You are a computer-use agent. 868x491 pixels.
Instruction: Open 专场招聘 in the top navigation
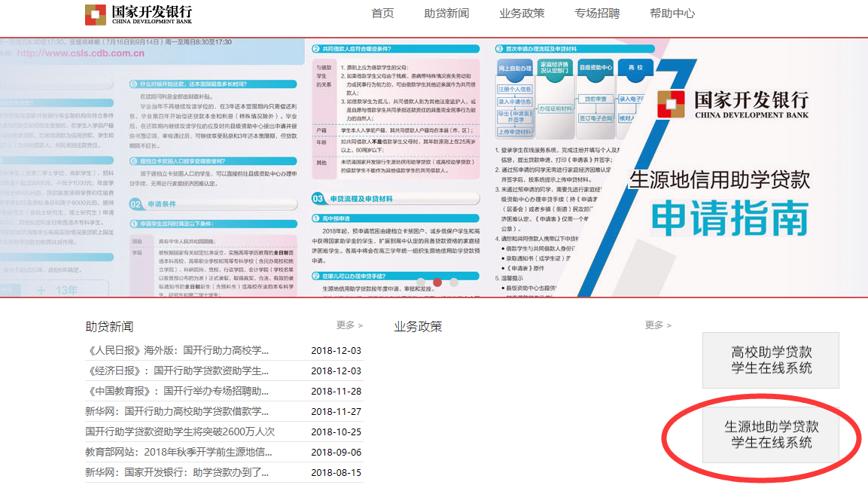click(x=597, y=14)
